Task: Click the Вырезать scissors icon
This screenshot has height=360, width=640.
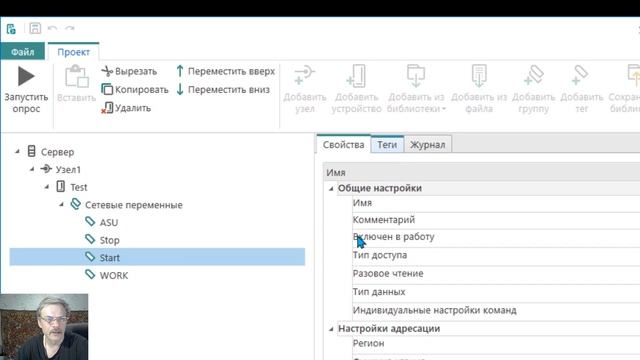Action: [x=107, y=71]
